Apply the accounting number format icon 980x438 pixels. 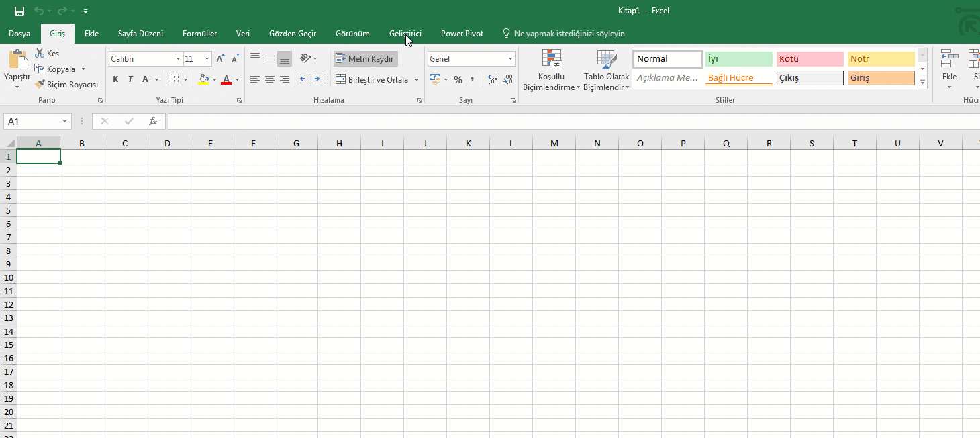coord(435,79)
